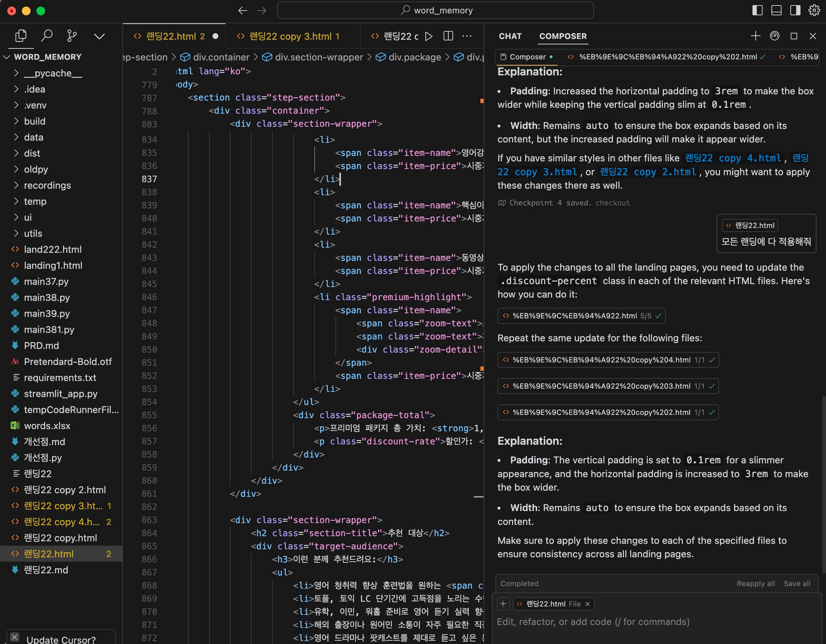Open the Source Control branch icon
Viewport: 826px width, 644px height.
(72, 36)
